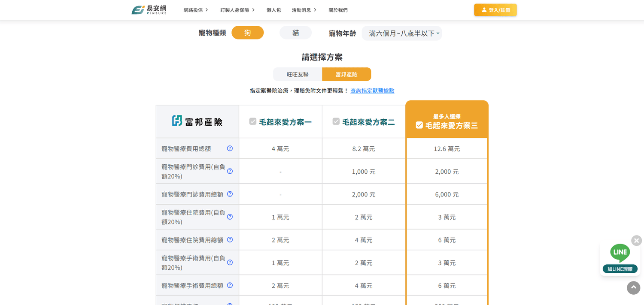Close the LINE claim widget

pos(636,240)
